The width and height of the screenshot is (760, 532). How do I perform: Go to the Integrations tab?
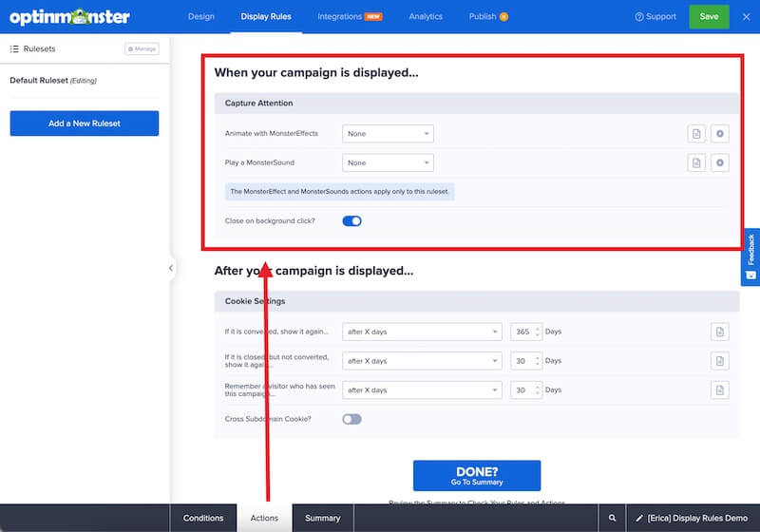pyautogui.click(x=348, y=17)
